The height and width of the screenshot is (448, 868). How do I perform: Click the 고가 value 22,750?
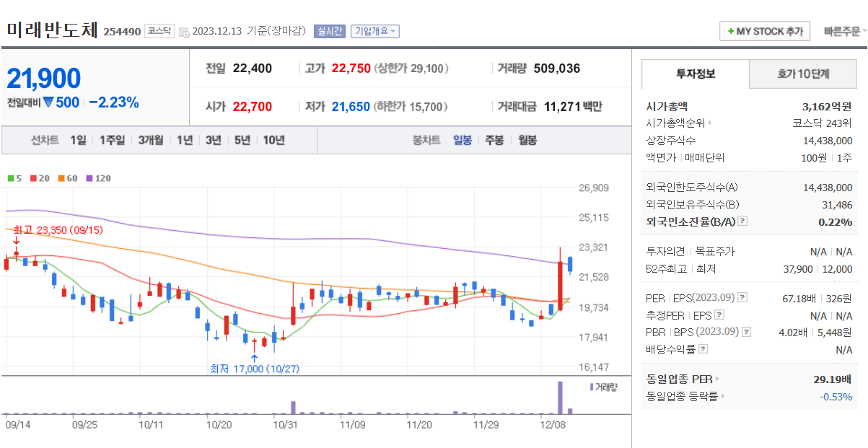coord(351,69)
